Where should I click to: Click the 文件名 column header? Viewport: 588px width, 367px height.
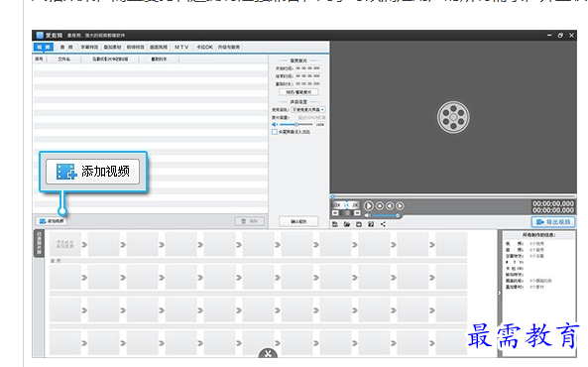point(64,60)
